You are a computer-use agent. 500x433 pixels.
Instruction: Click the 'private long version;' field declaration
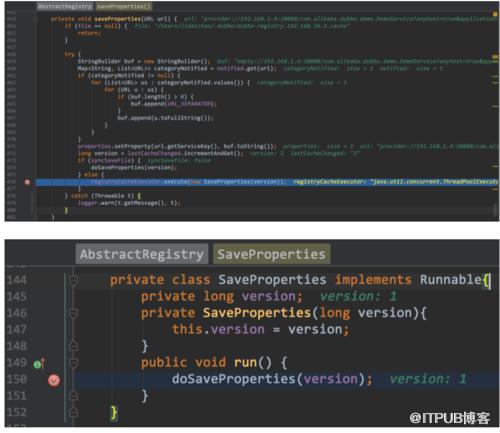point(221,296)
